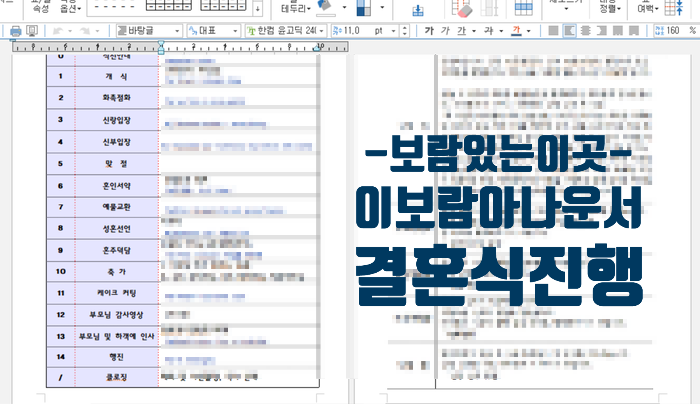Open paint bucket color dropdown arrow
700x404 pixels.
click(344, 8)
